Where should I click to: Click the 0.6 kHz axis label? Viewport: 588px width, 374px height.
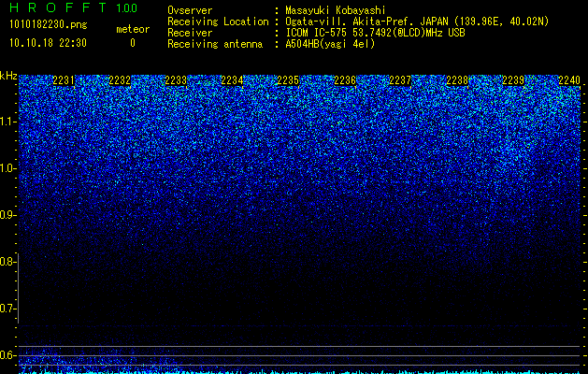pyautogui.click(x=7, y=355)
